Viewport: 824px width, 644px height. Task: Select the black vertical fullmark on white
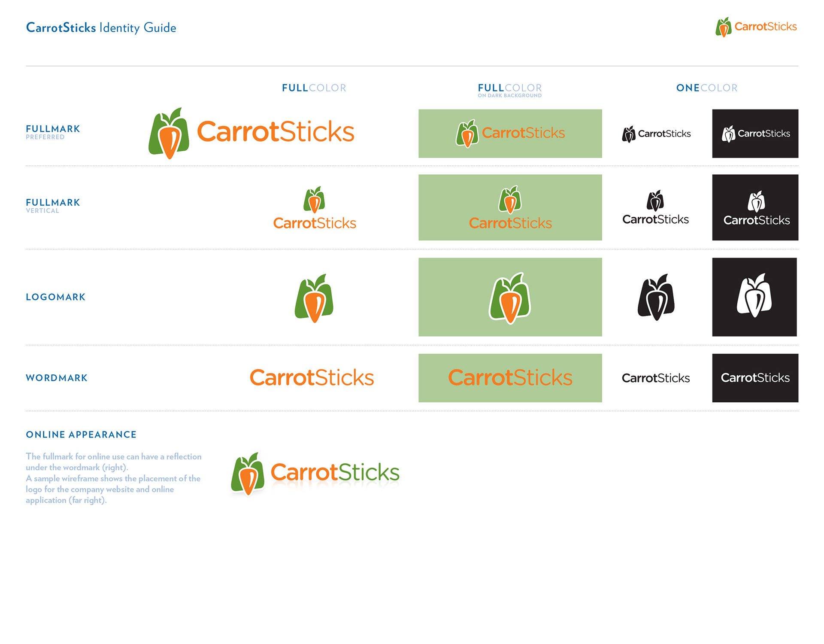coord(655,208)
